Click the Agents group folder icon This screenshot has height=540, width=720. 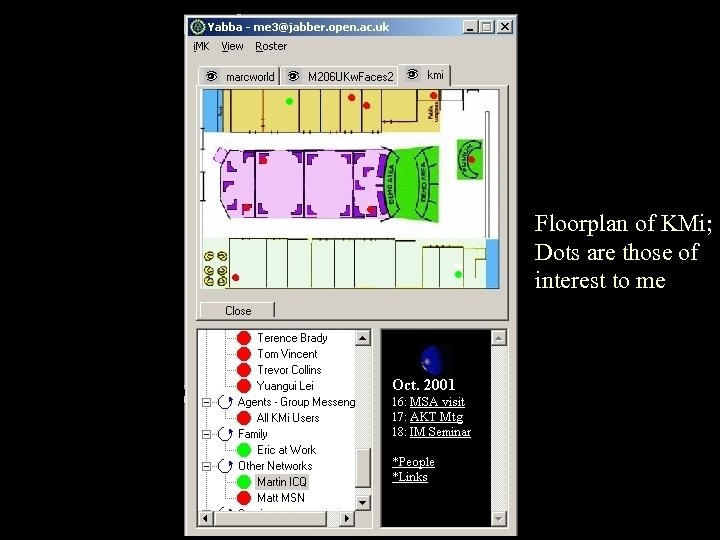coord(225,402)
